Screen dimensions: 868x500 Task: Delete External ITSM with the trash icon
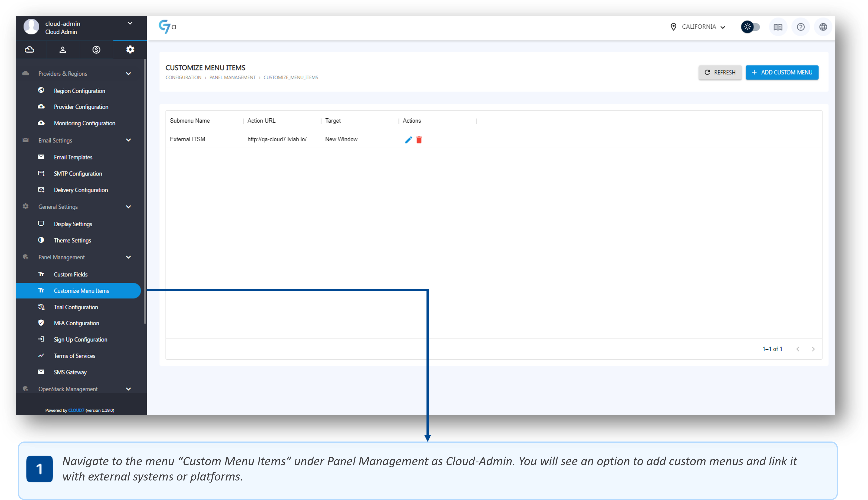(x=419, y=140)
